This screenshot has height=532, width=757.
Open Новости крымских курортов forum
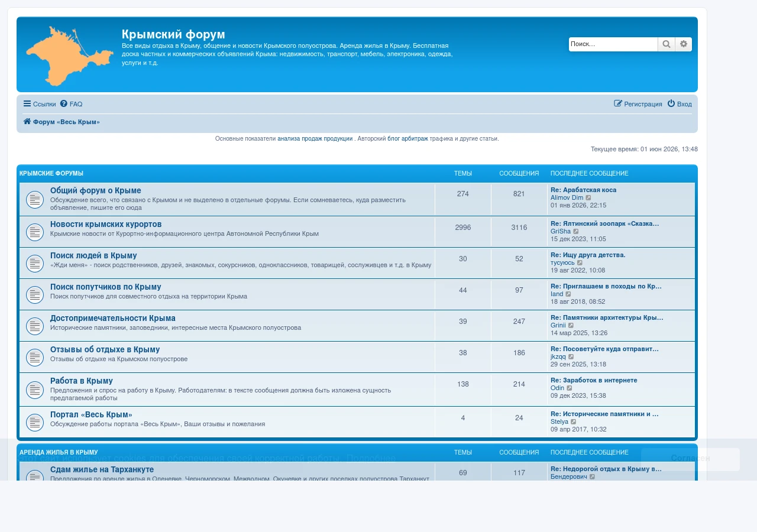coord(106,225)
